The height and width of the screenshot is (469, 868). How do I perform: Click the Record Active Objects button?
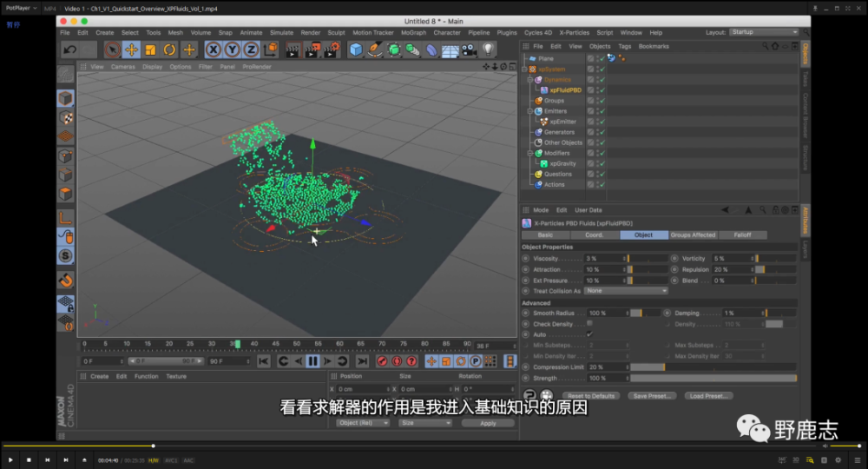point(382,361)
